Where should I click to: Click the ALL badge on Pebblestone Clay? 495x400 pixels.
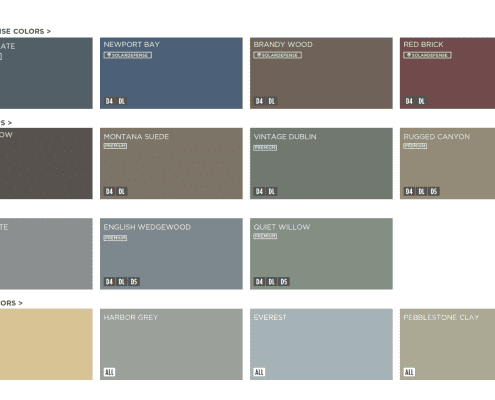[409, 372]
